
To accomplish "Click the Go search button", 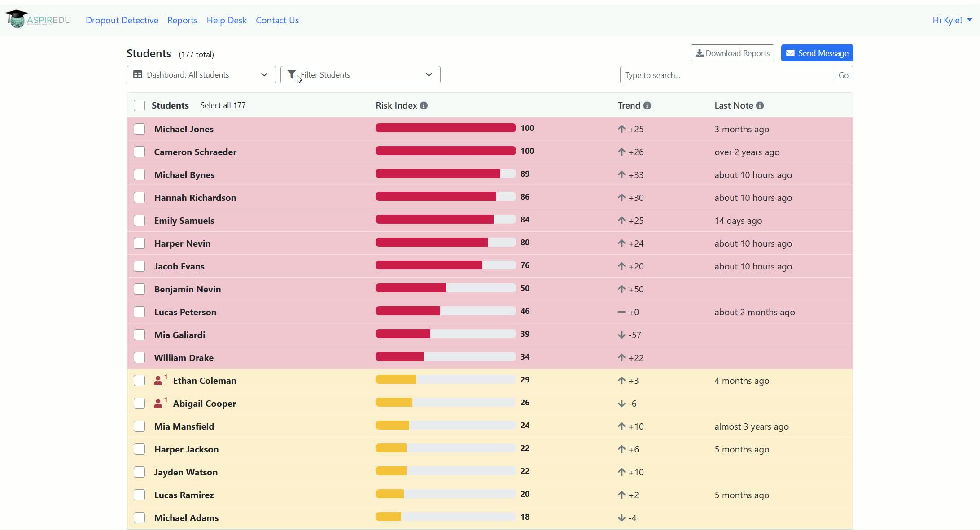I will 844,75.
